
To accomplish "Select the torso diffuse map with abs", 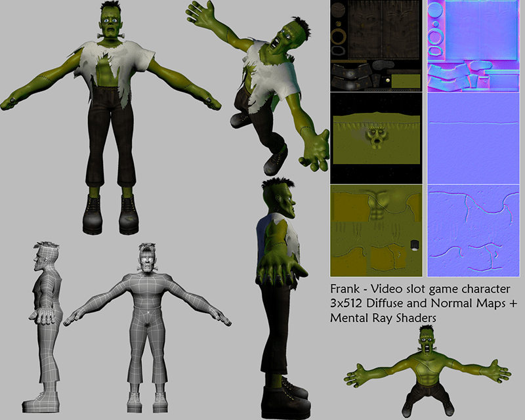I will 376,230.
